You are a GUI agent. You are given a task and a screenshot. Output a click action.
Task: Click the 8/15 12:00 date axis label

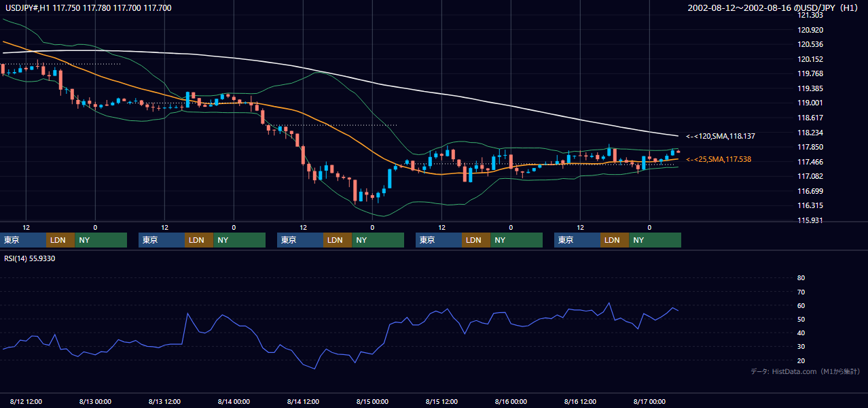tap(441, 401)
